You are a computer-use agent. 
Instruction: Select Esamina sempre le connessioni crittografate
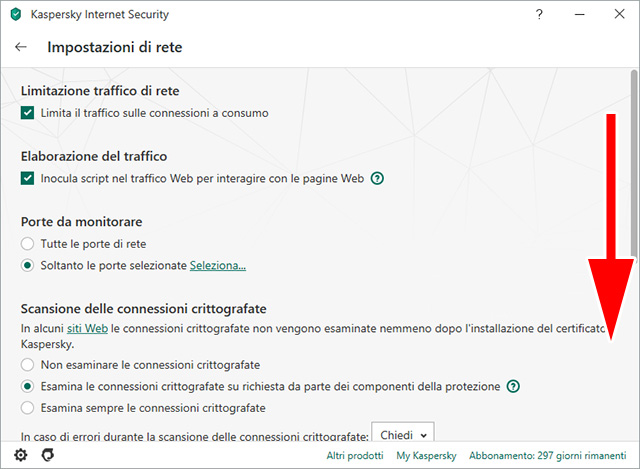coord(27,408)
